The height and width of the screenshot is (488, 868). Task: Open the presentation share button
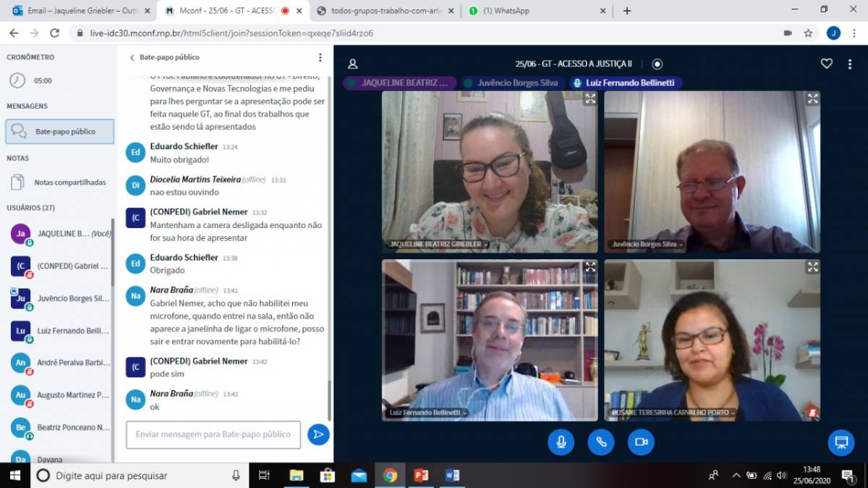[x=841, y=442]
